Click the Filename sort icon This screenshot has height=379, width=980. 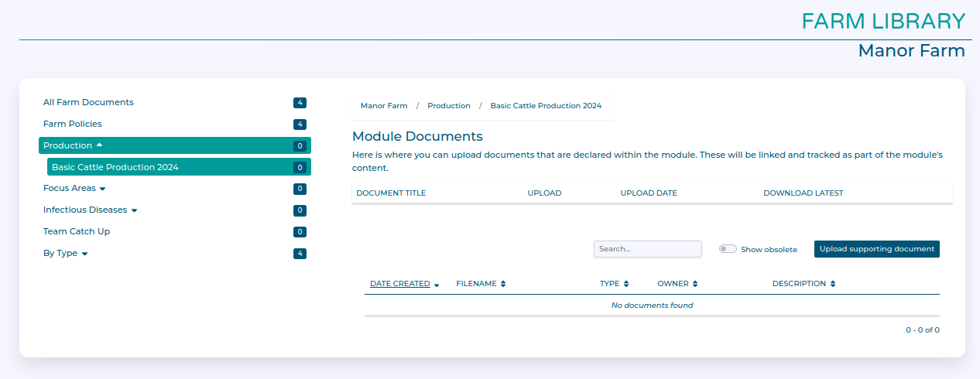coord(503,284)
